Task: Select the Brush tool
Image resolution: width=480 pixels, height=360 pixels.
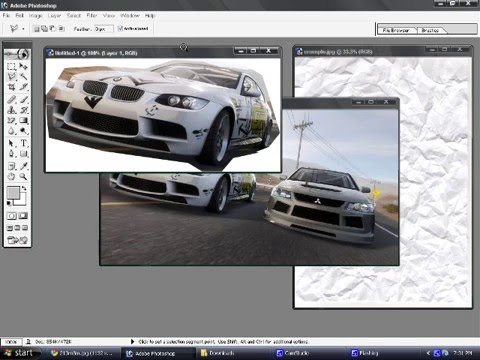Action: [x=23, y=99]
